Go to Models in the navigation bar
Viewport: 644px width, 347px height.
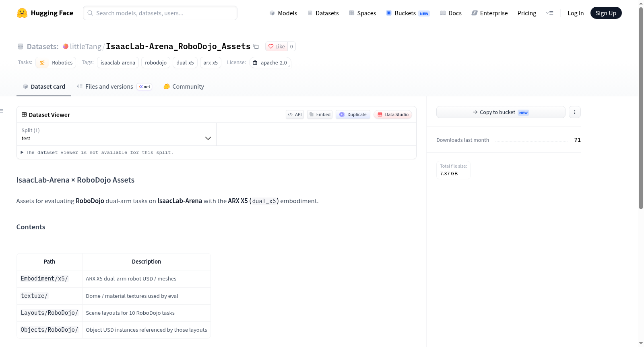point(283,13)
